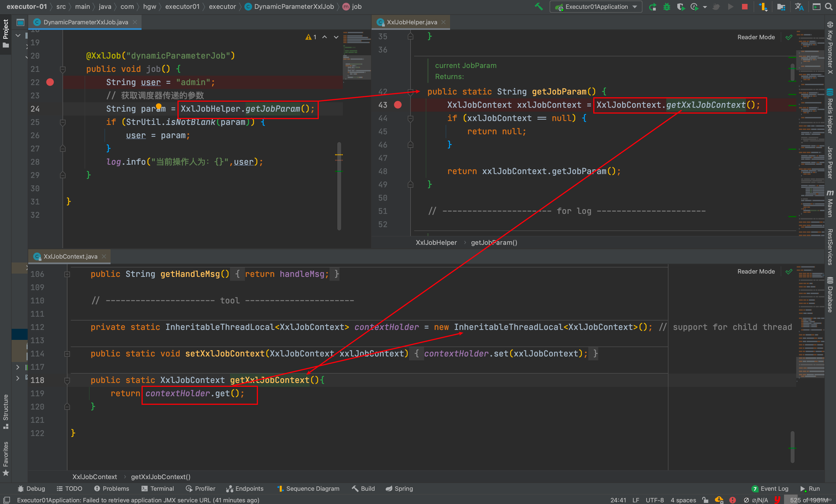
Task: Open Project Structure folder icon
Action: [781, 7]
